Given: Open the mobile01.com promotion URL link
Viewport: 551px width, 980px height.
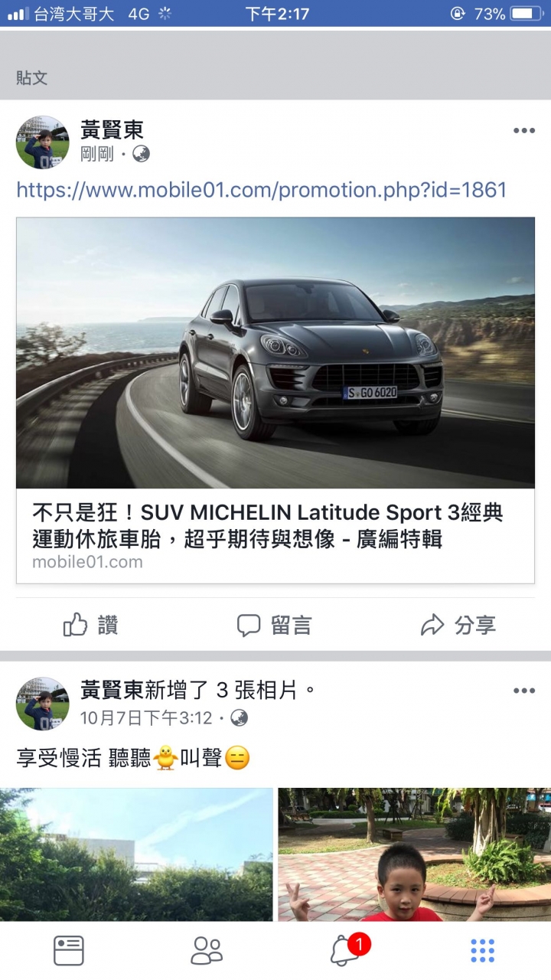Looking at the screenshot, I should point(262,190).
